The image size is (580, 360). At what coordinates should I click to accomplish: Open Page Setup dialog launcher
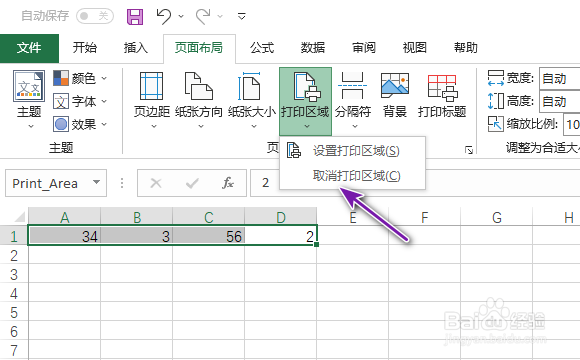[469, 150]
